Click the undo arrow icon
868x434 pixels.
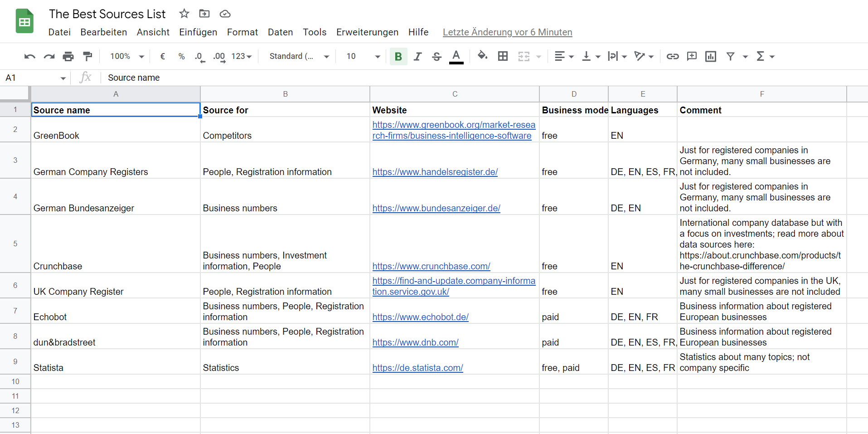point(30,56)
